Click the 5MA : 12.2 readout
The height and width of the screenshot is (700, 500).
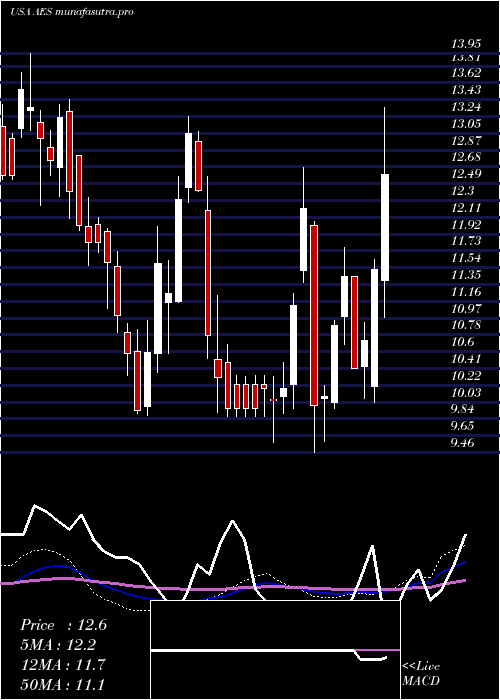coord(58,645)
